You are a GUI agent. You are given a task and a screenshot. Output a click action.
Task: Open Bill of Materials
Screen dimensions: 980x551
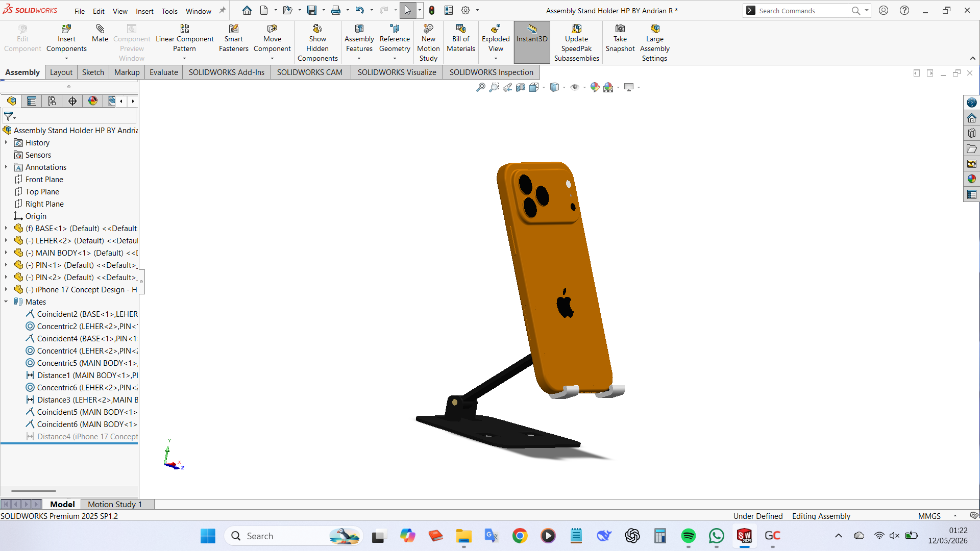pos(461,39)
